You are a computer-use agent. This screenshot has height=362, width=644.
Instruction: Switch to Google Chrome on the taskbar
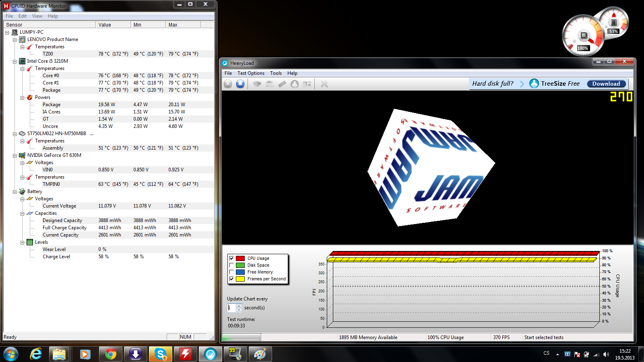click(111, 354)
